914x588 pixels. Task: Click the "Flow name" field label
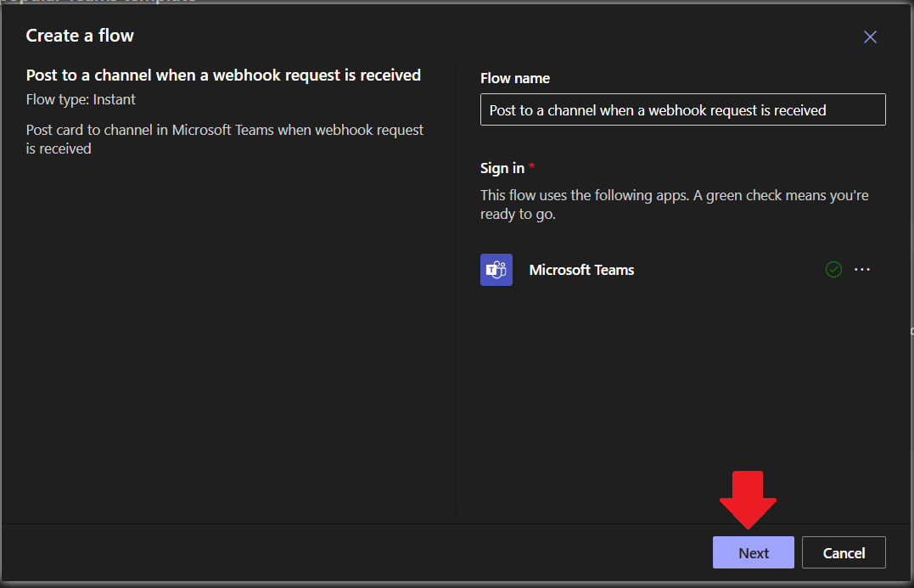click(515, 78)
